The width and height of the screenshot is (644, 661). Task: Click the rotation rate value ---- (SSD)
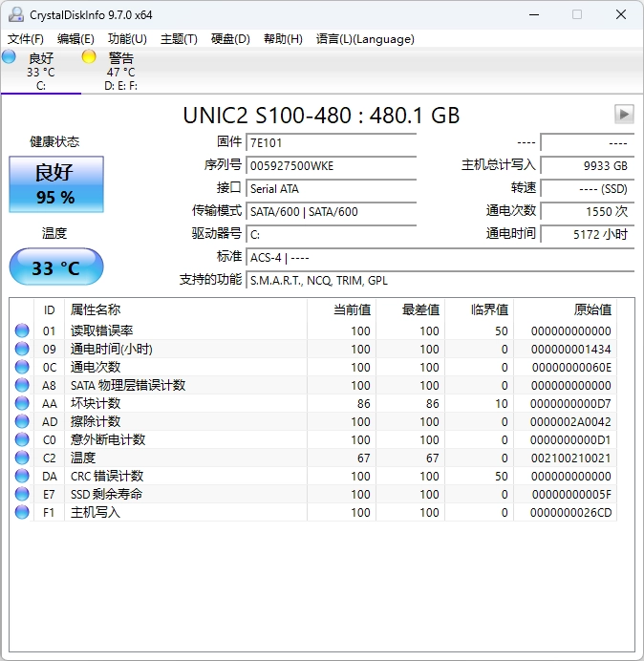(x=587, y=188)
